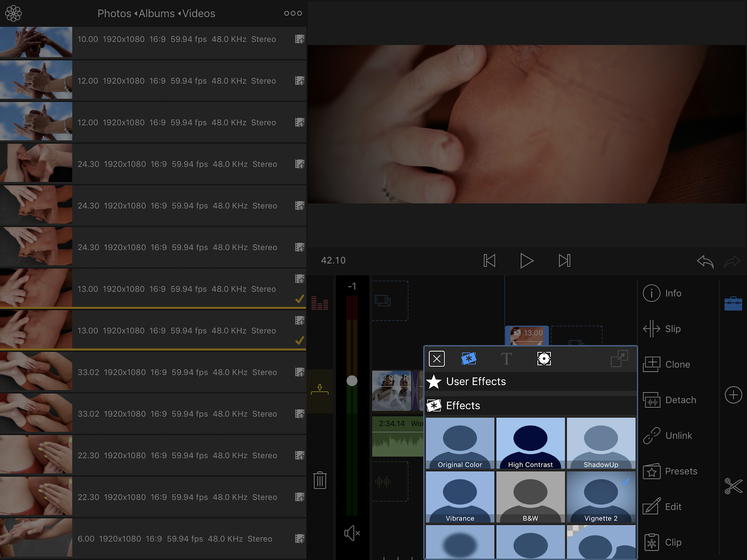Screen dimensions: 747x560
Task: Redo the last undone edit
Action: (x=732, y=261)
